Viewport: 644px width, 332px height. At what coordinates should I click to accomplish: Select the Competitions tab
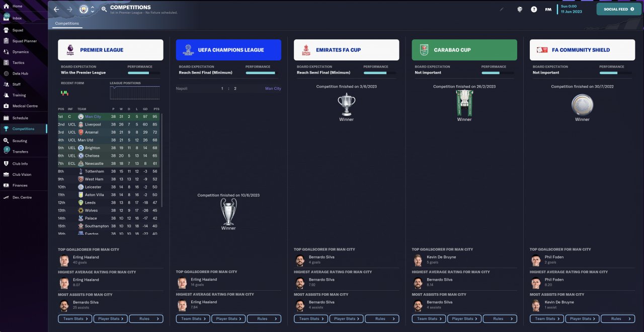point(67,23)
